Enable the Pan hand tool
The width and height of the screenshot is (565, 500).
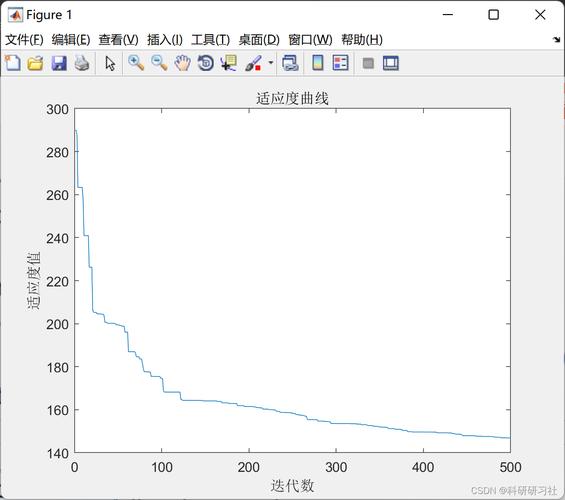[x=183, y=63]
